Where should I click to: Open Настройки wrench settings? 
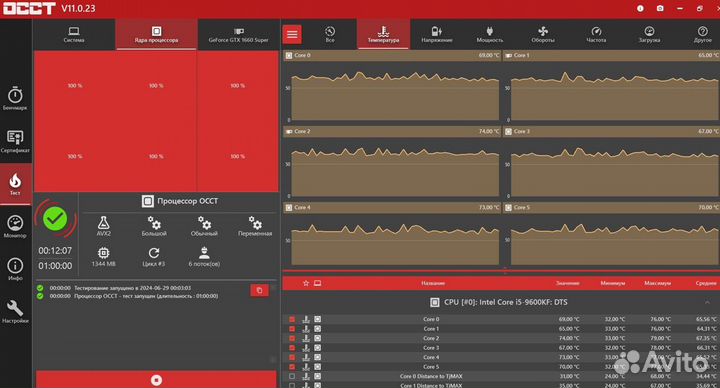coord(15,311)
